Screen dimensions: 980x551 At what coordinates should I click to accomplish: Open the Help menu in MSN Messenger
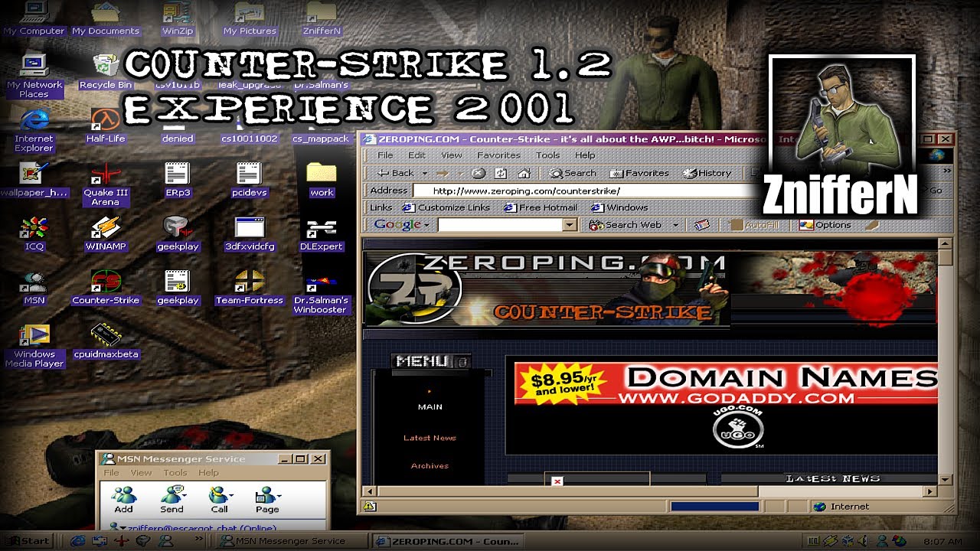pos(209,473)
